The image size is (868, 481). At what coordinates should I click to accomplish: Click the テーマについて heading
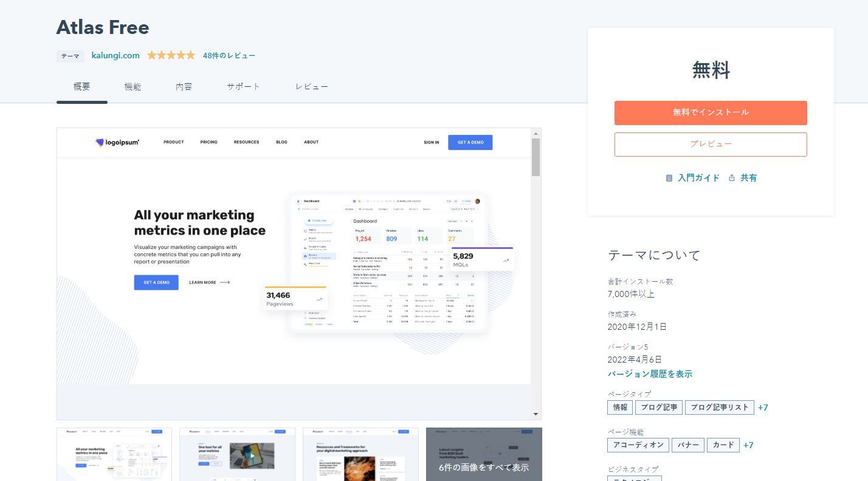[654, 255]
